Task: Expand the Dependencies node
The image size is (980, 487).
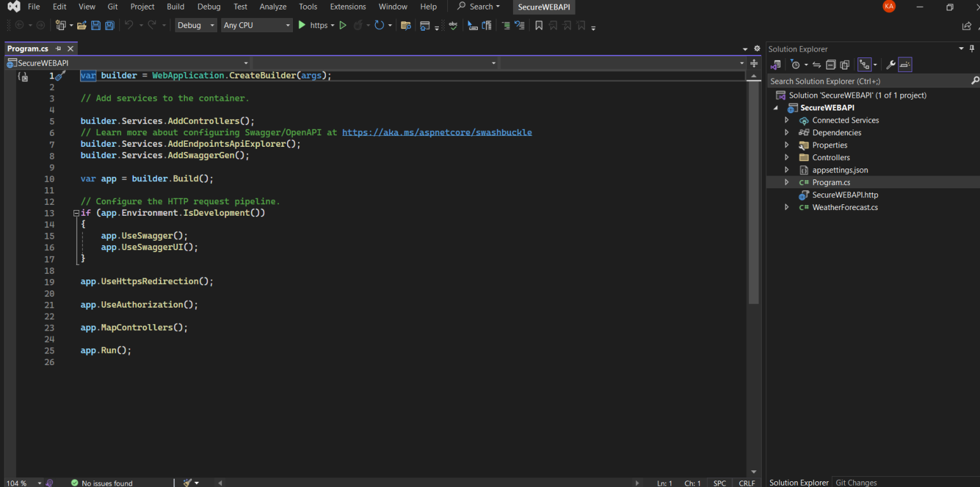Action: [787, 132]
